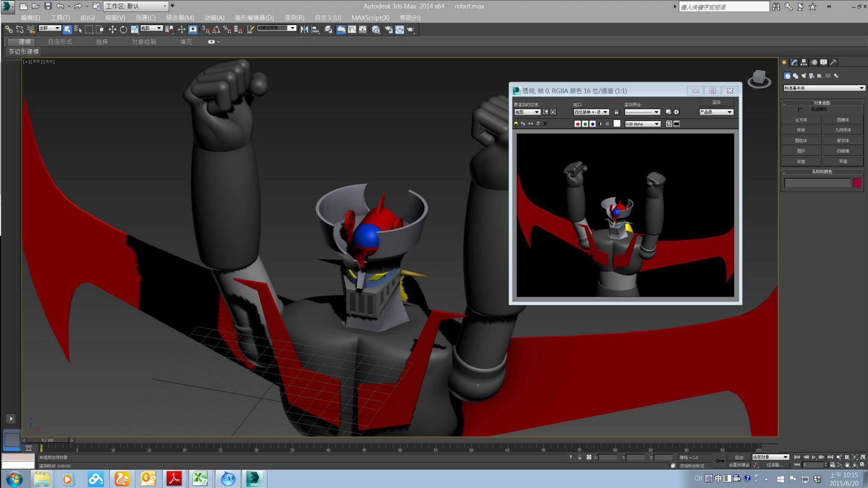Screen dimensions: 868x488
Task: Open the reference coordinate system dropdown 视图
Action: click(x=151, y=28)
